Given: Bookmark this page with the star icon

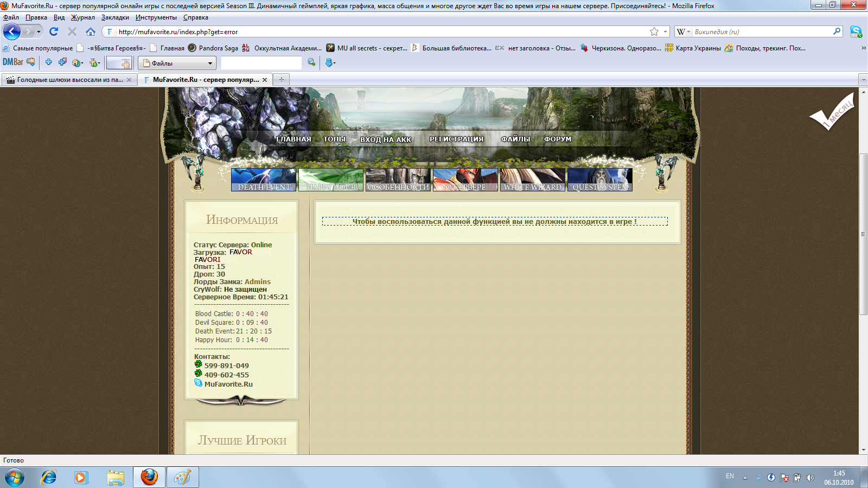Looking at the screenshot, I should pyautogui.click(x=654, y=31).
